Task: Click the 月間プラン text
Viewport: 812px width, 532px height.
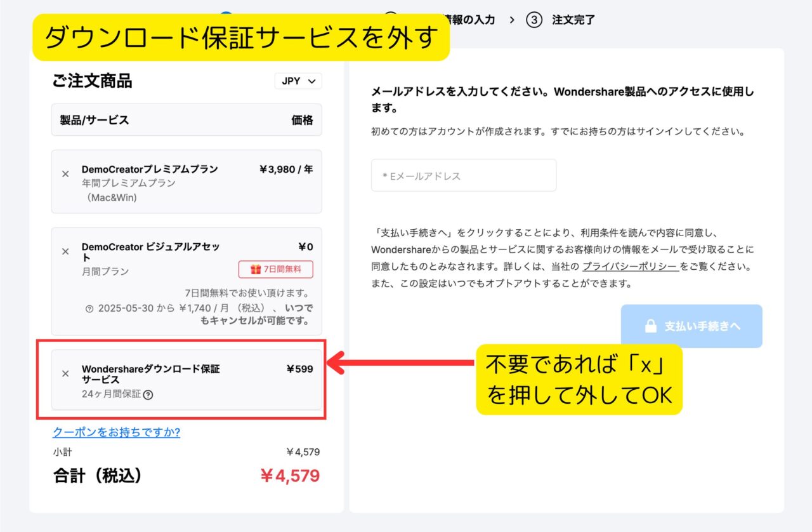Action: 105,271
